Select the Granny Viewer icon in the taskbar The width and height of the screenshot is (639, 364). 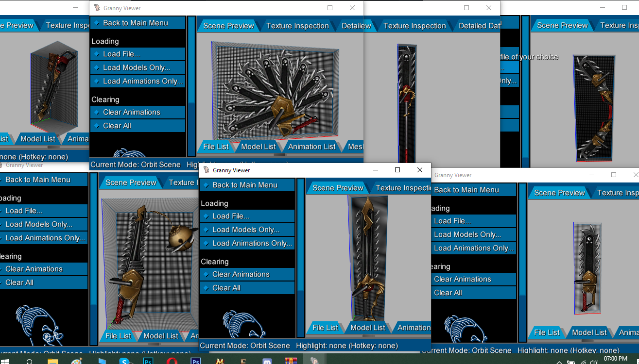(314, 361)
